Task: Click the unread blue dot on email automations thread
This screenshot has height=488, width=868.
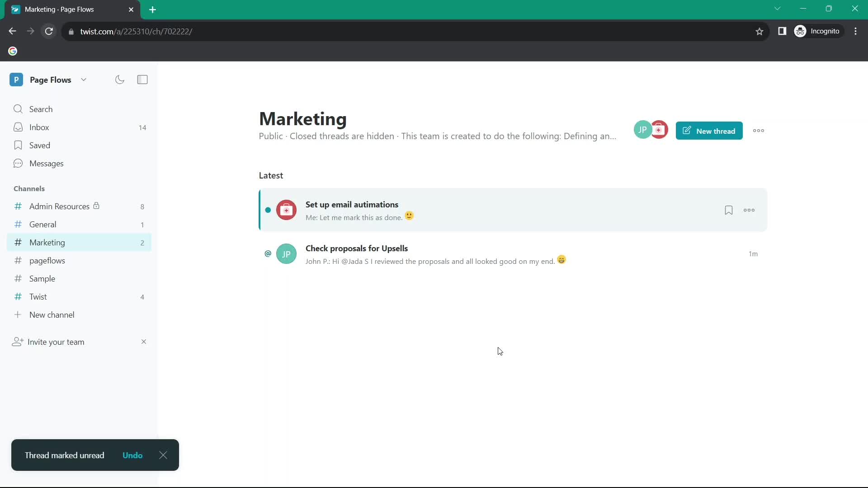Action: (x=268, y=209)
